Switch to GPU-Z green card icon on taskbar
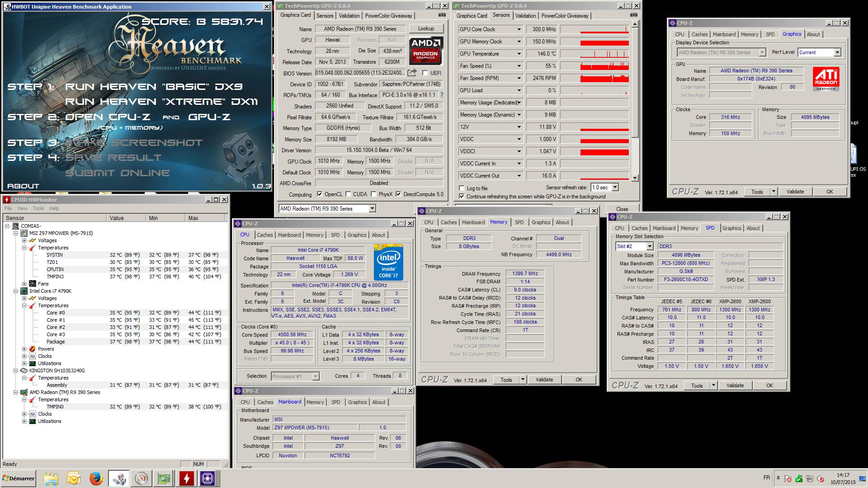 pyautogui.click(x=164, y=479)
